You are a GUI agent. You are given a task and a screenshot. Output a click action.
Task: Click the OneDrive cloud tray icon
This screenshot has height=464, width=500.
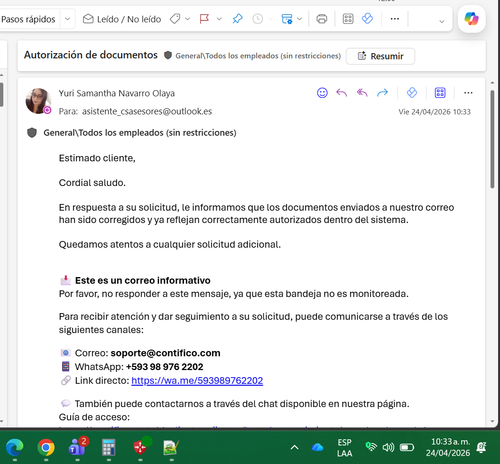[317, 448]
